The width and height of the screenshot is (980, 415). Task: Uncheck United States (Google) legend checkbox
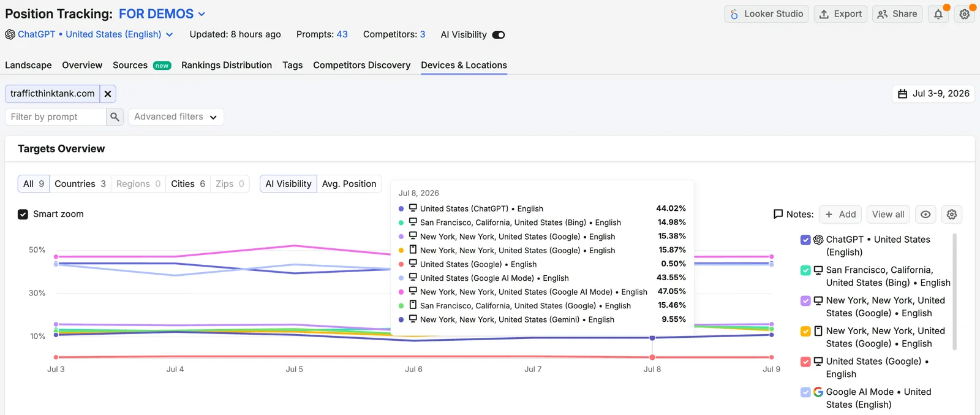(x=805, y=362)
